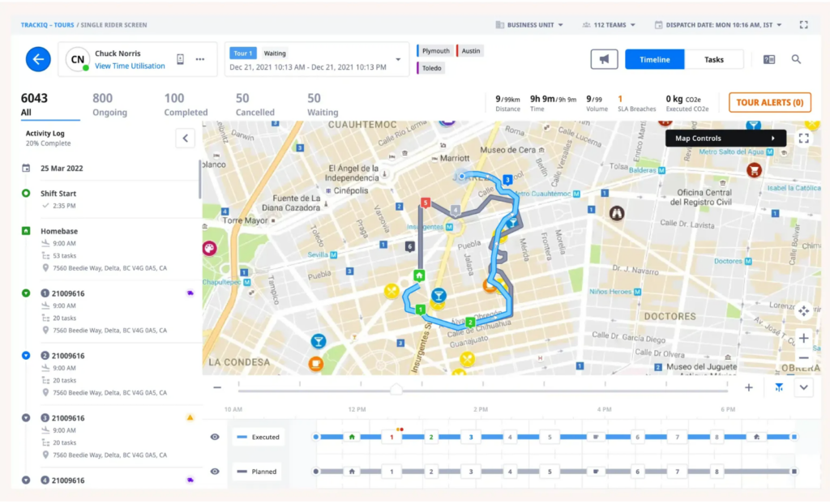Toggle visibility of the Executed route row
Image resolution: width=830 pixels, height=504 pixels.
pos(214,436)
